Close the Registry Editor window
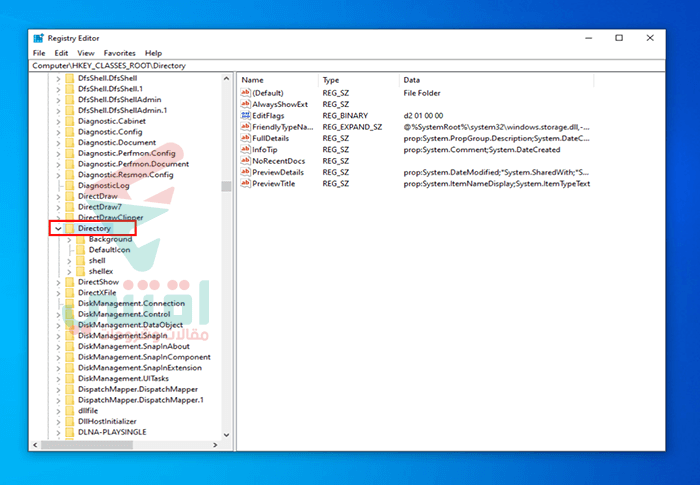The width and height of the screenshot is (700, 485). 650,38
